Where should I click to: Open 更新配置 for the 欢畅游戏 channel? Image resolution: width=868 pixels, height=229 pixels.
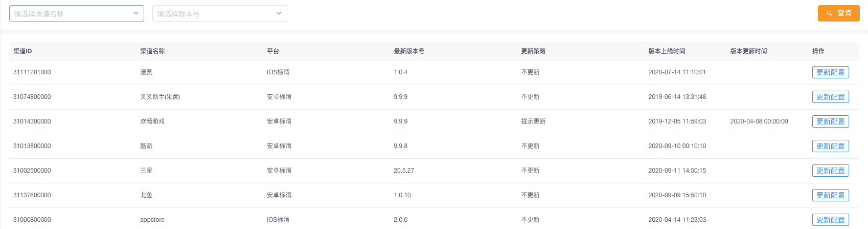click(830, 121)
